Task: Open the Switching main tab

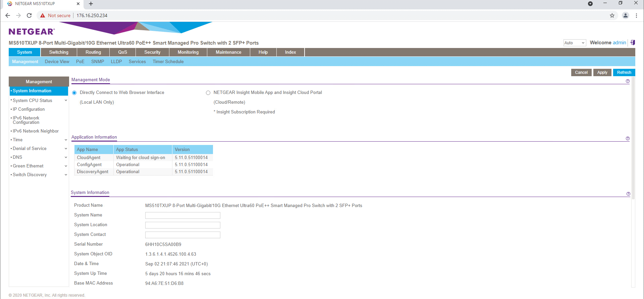Action: click(x=59, y=52)
